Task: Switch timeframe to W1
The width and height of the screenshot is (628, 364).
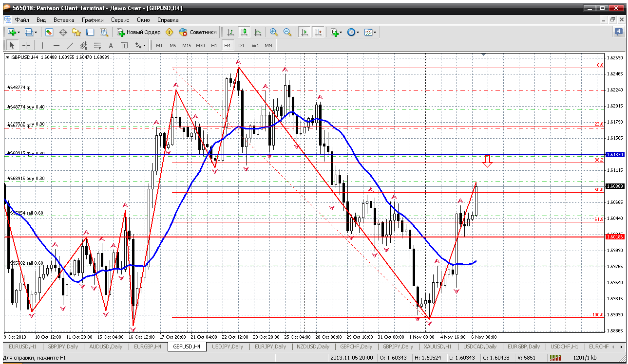Action: click(255, 45)
